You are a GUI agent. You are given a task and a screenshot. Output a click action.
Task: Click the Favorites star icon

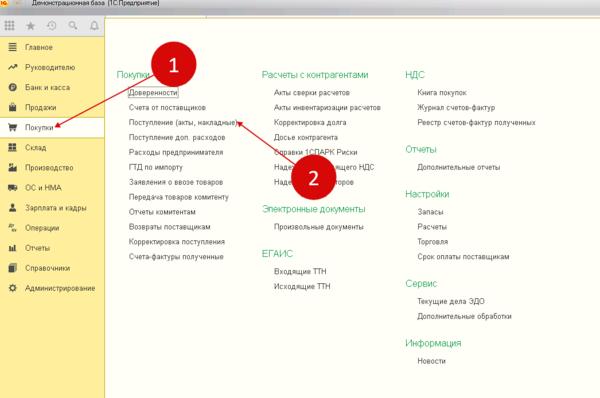point(30,26)
